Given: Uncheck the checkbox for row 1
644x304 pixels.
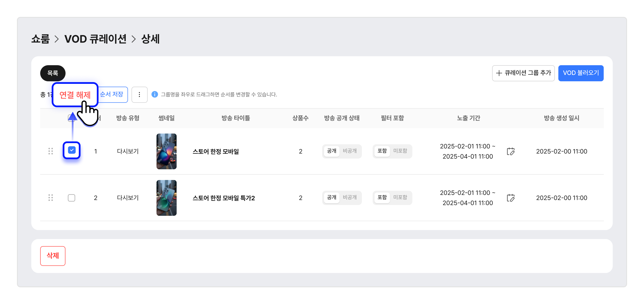Looking at the screenshot, I should click(72, 150).
